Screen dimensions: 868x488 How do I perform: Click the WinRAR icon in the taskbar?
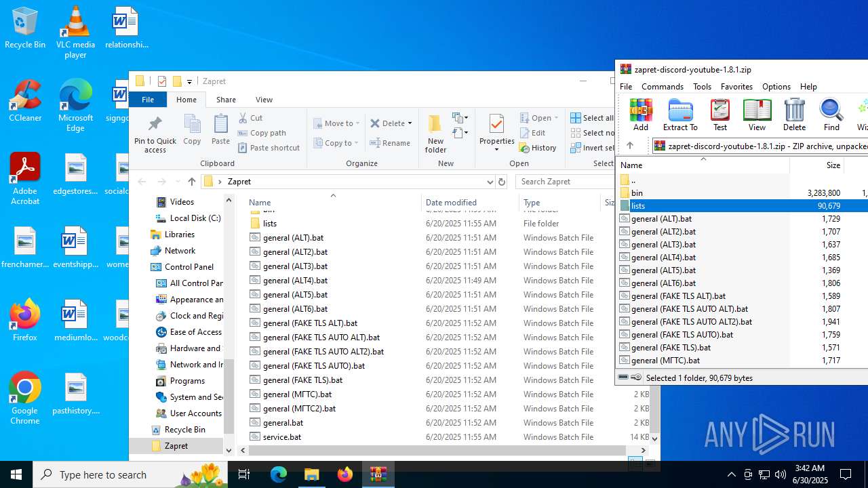click(x=378, y=474)
